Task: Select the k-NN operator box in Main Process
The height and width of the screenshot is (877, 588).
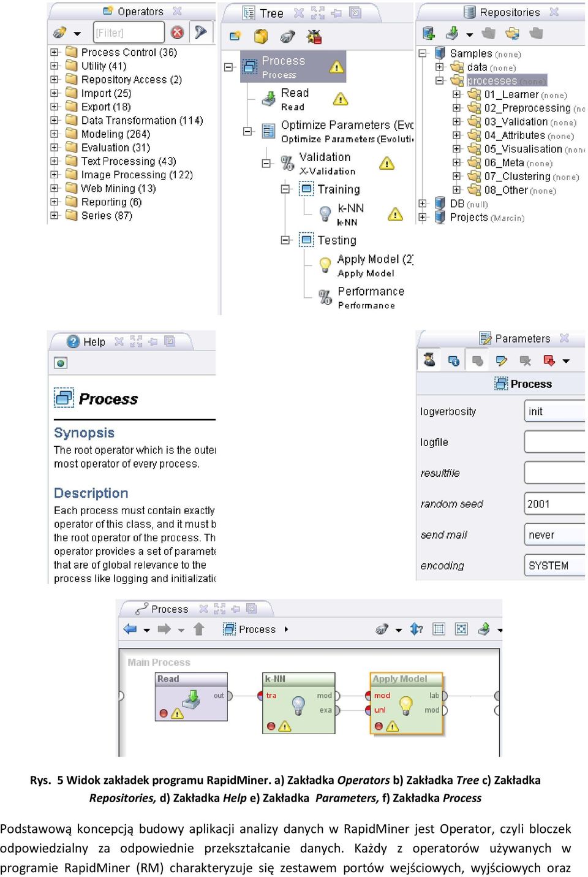Action: (298, 703)
